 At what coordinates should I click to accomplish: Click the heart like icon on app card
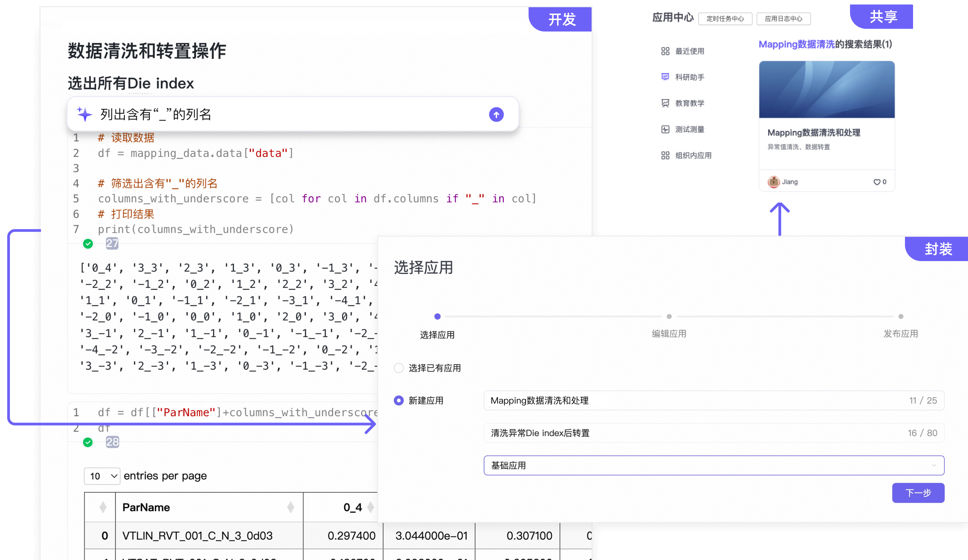pos(876,182)
